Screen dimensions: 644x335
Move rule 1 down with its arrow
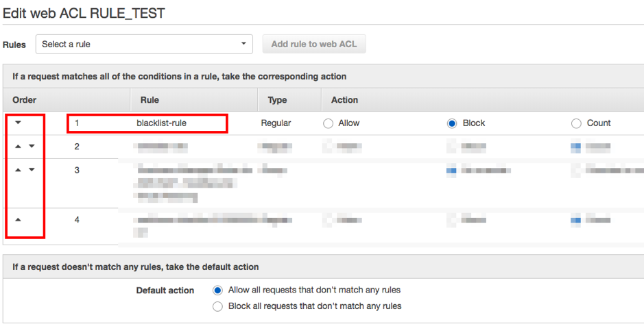(x=18, y=123)
